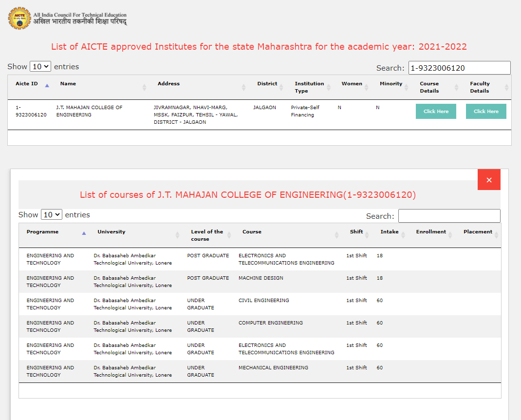521x420 pixels.
Task: Select under graduate ELECTRONICS AND TELECOMMUNICATIONS course
Action: pos(286,349)
